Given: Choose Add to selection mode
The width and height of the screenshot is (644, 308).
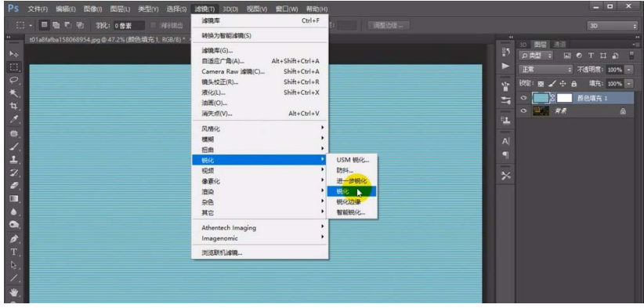Looking at the screenshot, I should [56, 25].
